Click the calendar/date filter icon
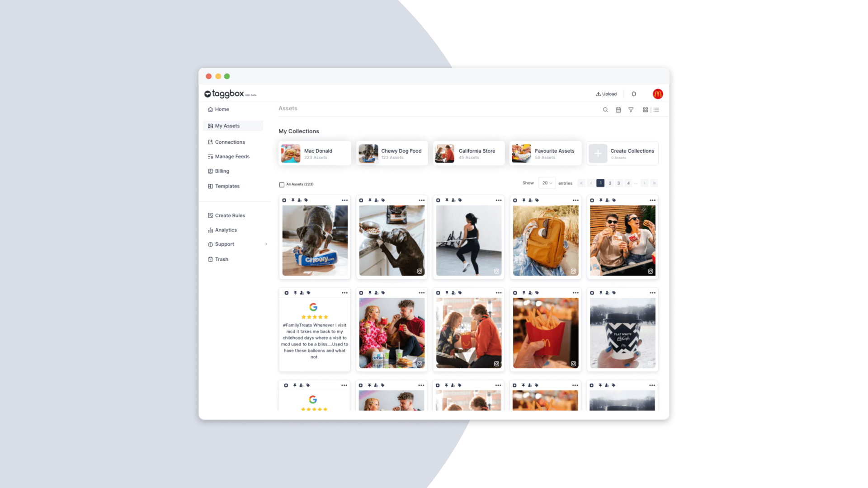The width and height of the screenshot is (868, 488). 618,110
